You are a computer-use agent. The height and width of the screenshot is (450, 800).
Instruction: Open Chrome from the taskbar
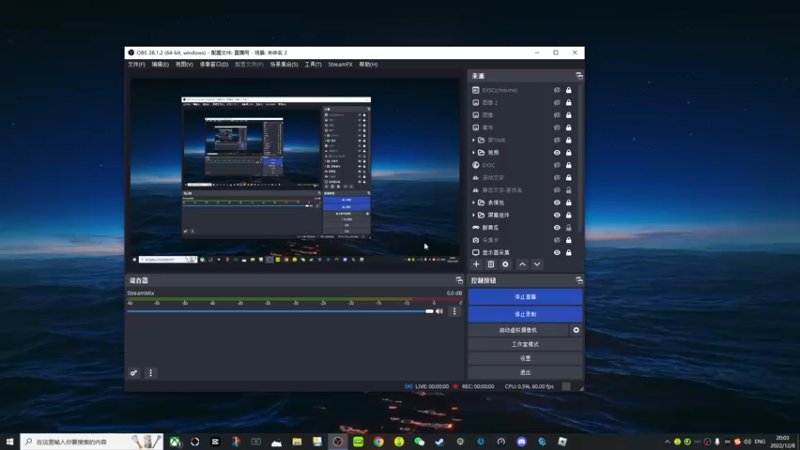coord(379,442)
